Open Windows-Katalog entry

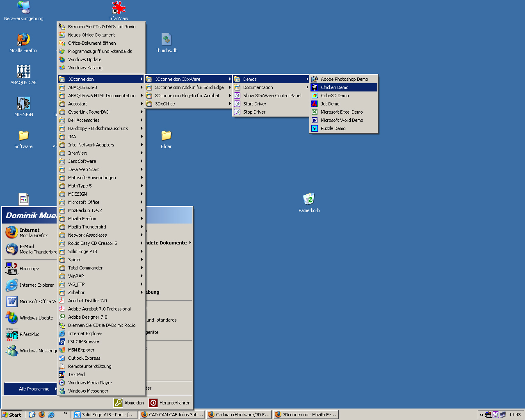coord(101,68)
